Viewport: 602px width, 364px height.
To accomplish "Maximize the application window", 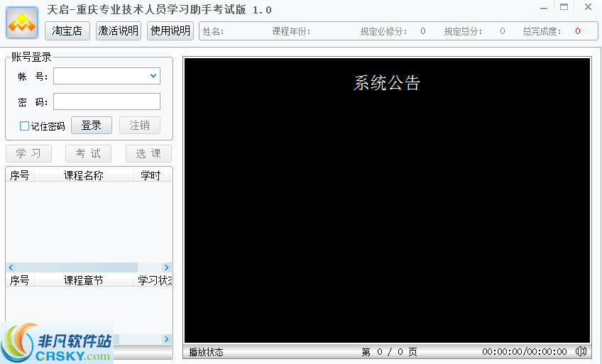I will 564,7.
